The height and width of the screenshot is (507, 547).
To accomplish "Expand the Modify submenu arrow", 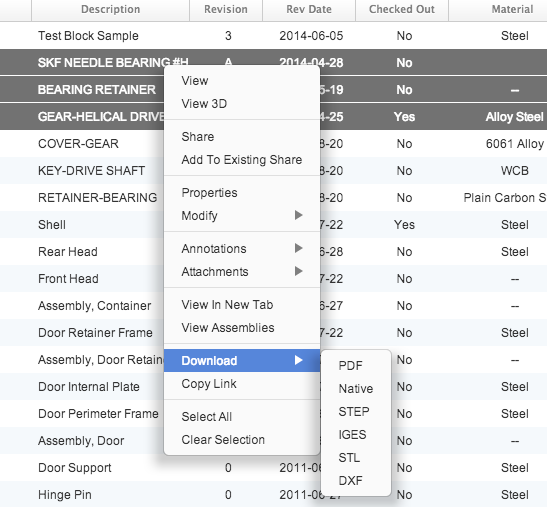I will point(298,215).
